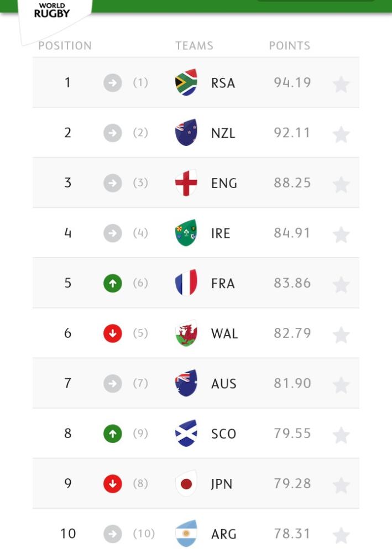Click the South Africa flag icon
This screenshot has height=553, width=392.
click(186, 83)
